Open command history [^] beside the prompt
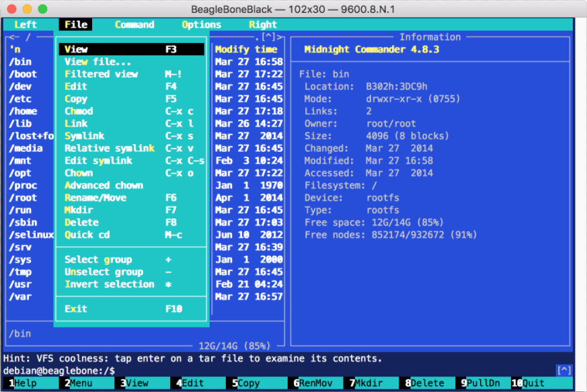Viewport: 587px width, 392px height. pos(564,370)
